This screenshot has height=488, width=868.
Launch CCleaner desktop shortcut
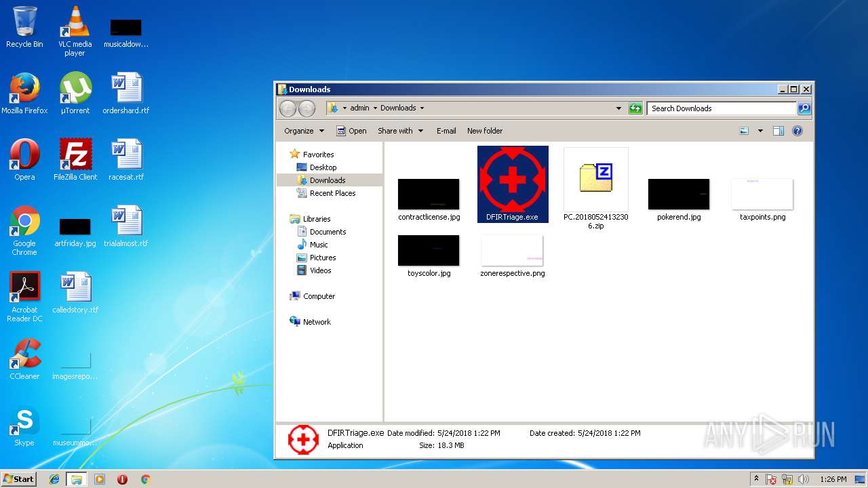(x=24, y=359)
